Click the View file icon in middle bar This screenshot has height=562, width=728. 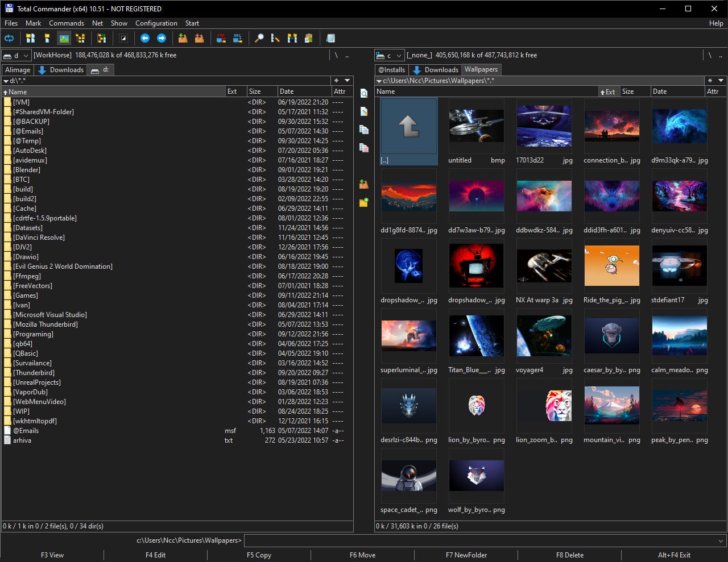coord(364,93)
